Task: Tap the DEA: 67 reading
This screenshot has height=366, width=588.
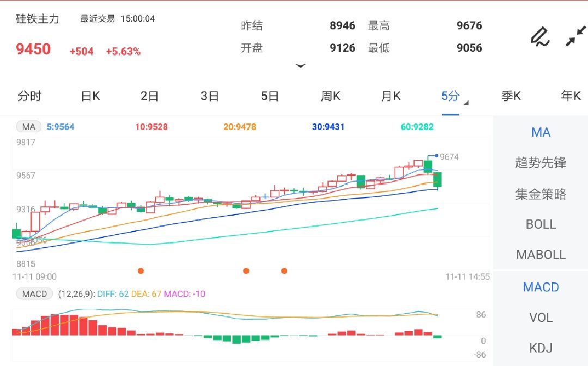Action: (x=146, y=294)
